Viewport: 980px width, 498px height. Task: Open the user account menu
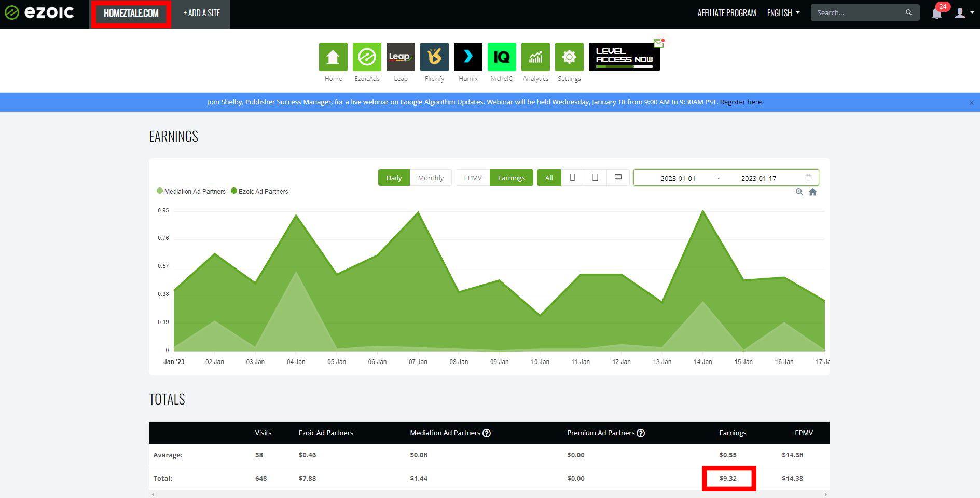click(x=964, y=13)
